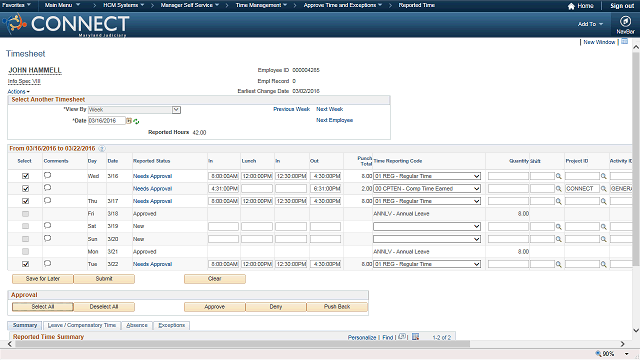This screenshot has height=360, width=640.
Task: Open the 00 CPTEN Comp Time Earned dropdown
Action: coord(427,189)
